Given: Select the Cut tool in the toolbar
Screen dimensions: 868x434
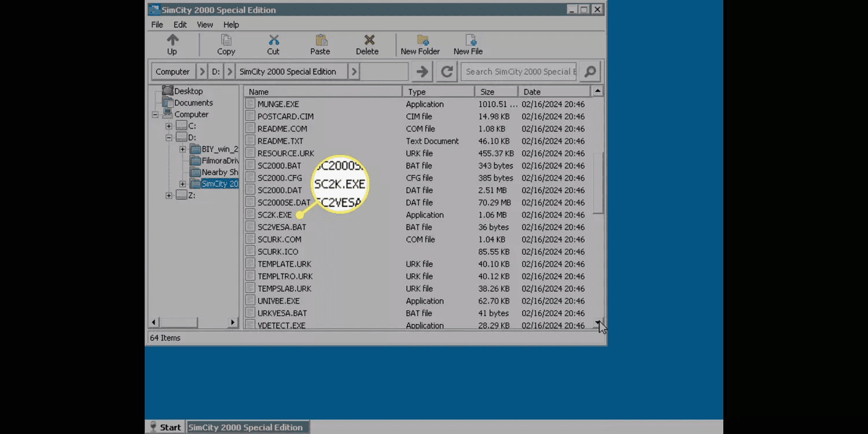Looking at the screenshot, I should tap(273, 43).
